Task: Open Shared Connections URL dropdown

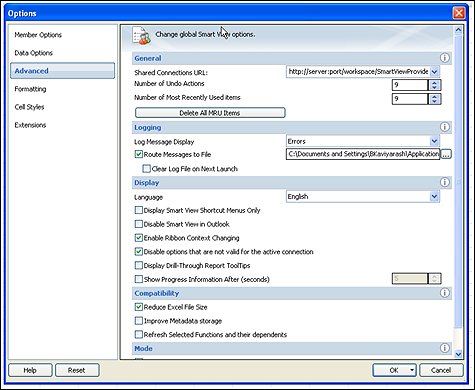Action: [x=434, y=72]
